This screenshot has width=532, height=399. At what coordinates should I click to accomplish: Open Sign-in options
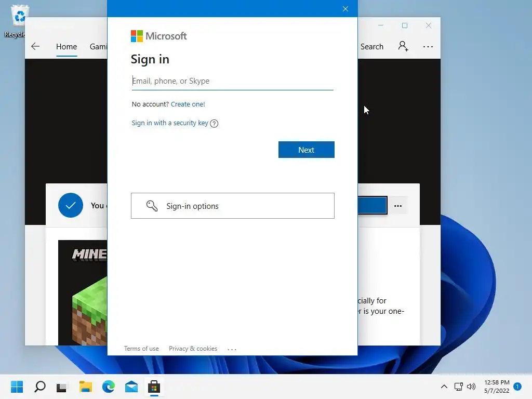(x=233, y=206)
